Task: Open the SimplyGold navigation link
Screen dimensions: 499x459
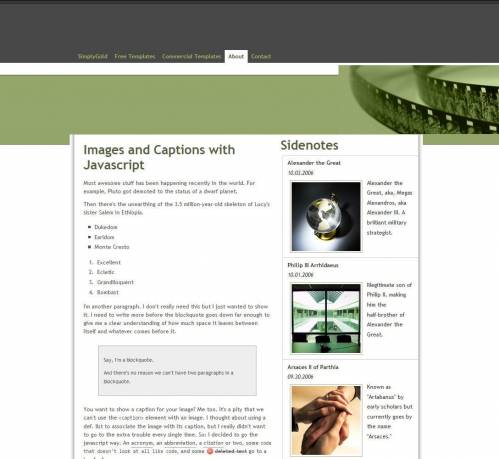Action: 93,56
